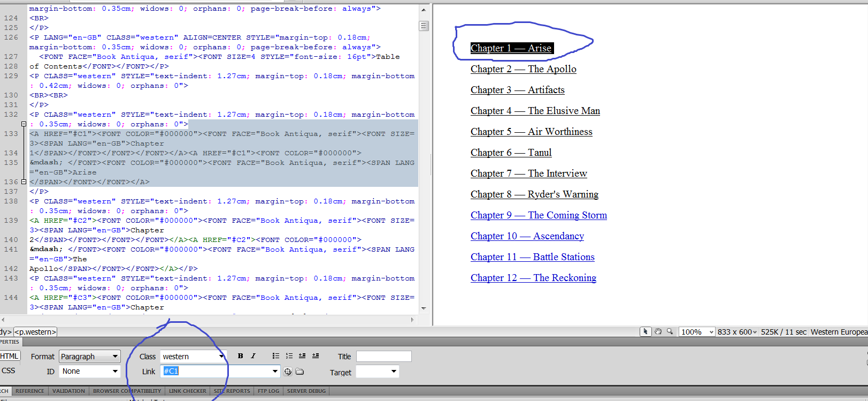The image size is (868, 401).
Task: Open the Site Reports tab
Action: click(232, 391)
